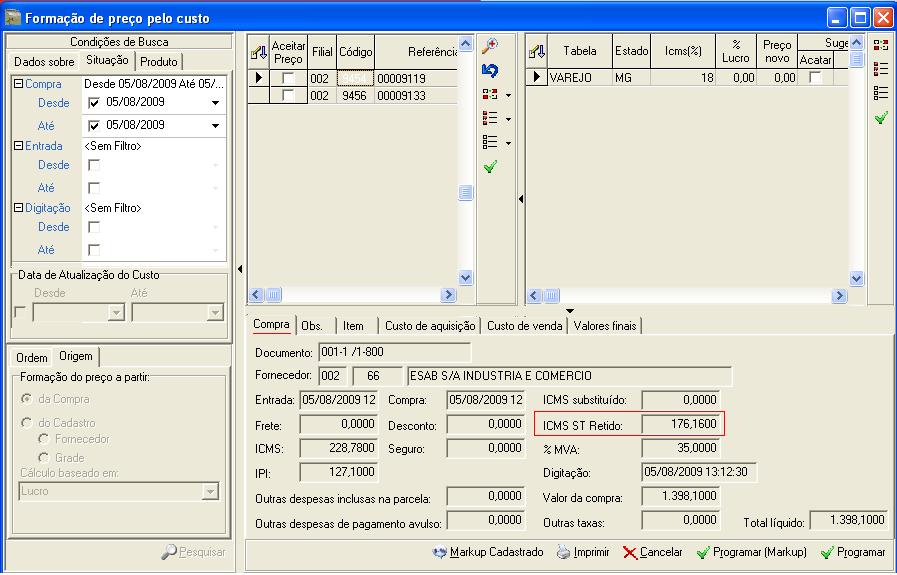Click the blue undo arrow icon
Image resolution: width=897 pixels, height=575 pixels.
(x=490, y=71)
